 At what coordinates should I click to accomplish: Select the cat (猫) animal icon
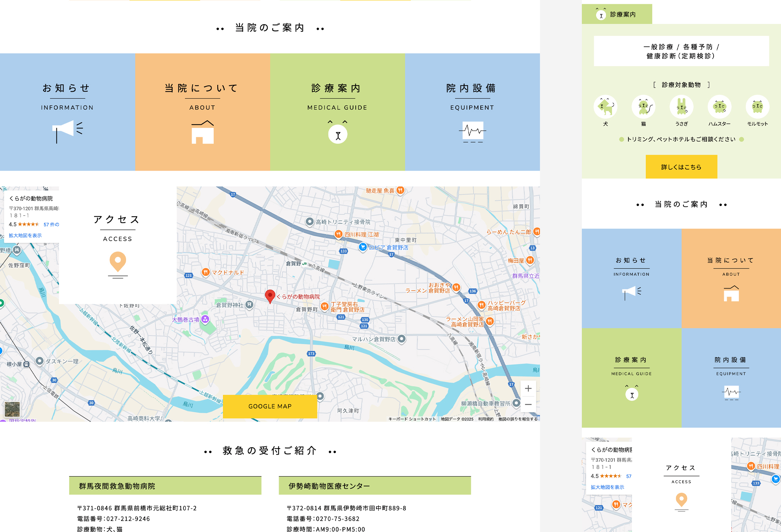coord(643,107)
